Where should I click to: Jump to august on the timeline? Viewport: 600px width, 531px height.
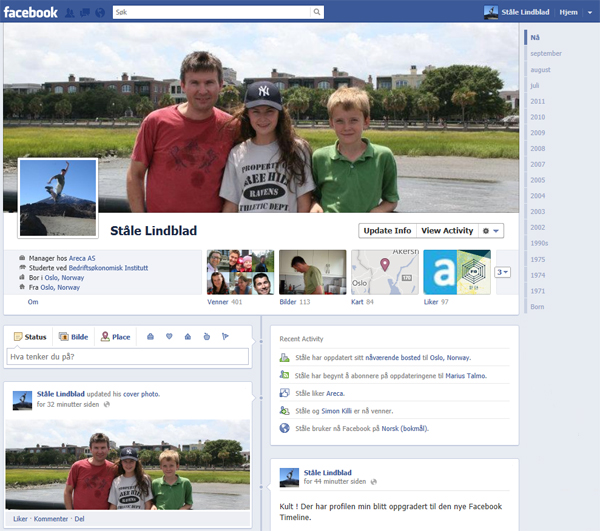point(540,70)
